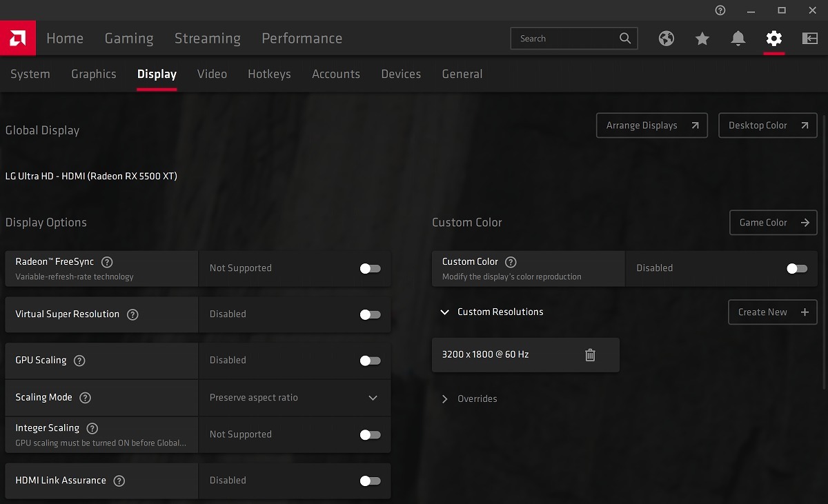Open the Streaming tab

coord(208,39)
